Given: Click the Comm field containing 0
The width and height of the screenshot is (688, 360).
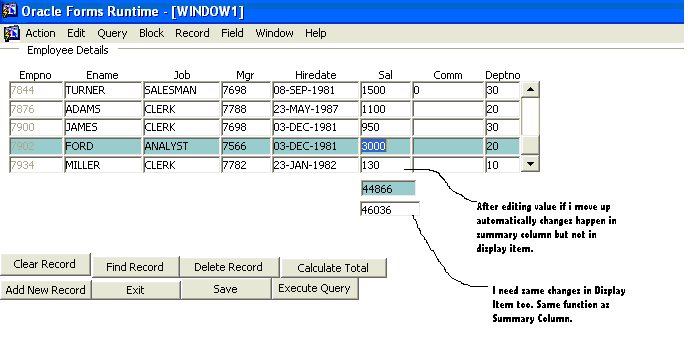Looking at the screenshot, I should point(448,90).
